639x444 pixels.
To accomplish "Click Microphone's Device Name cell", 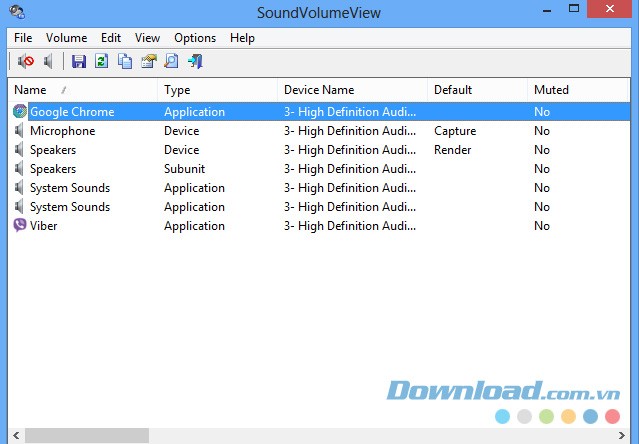I will point(350,131).
